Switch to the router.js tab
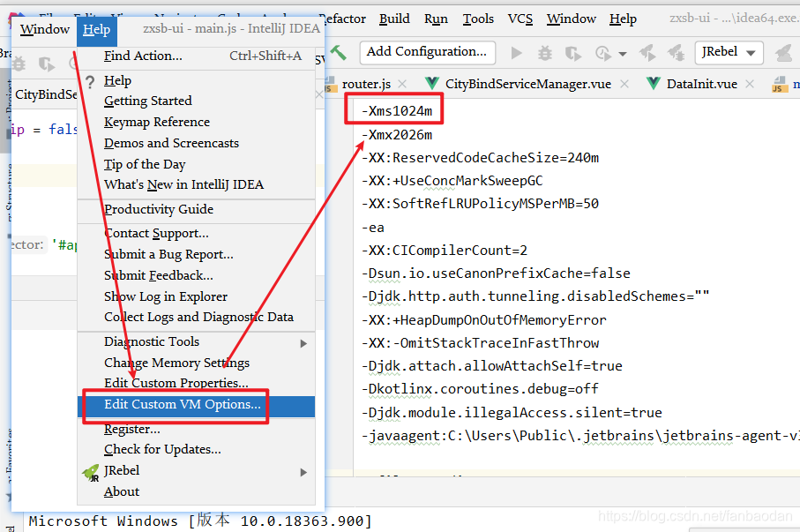This screenshot has width=800, height=532. coord(366,84)
